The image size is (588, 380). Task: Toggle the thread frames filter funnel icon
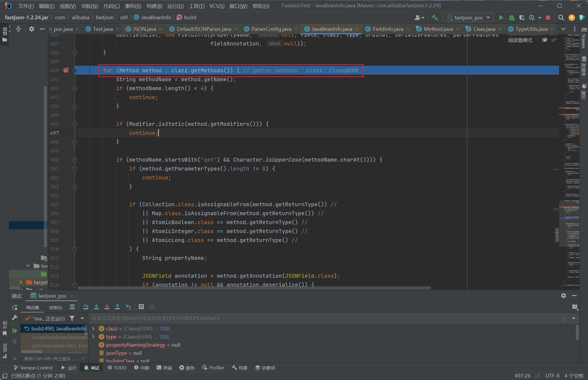pyautogui.click(x=72, y=318)
